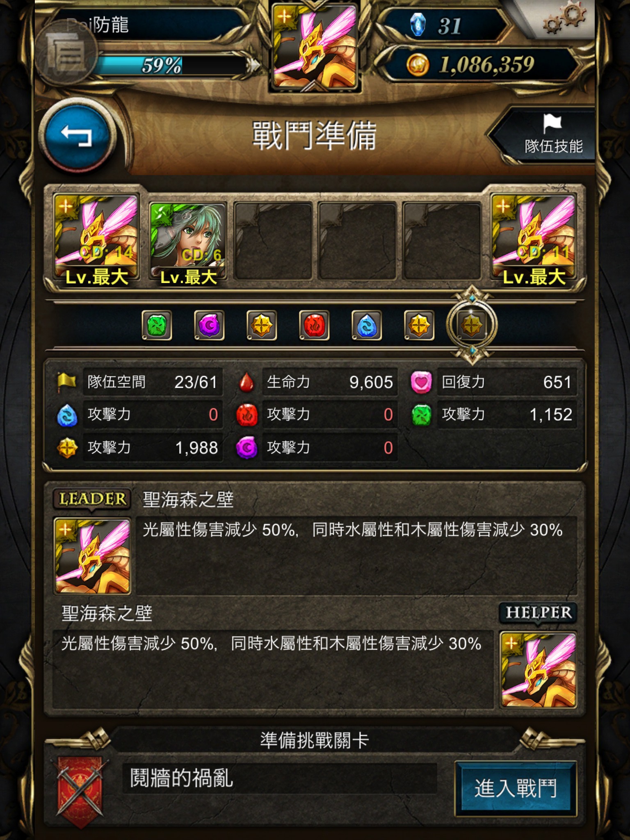
Task: Tap the blue diamond gem icon
Action: [x=418, y=25]
